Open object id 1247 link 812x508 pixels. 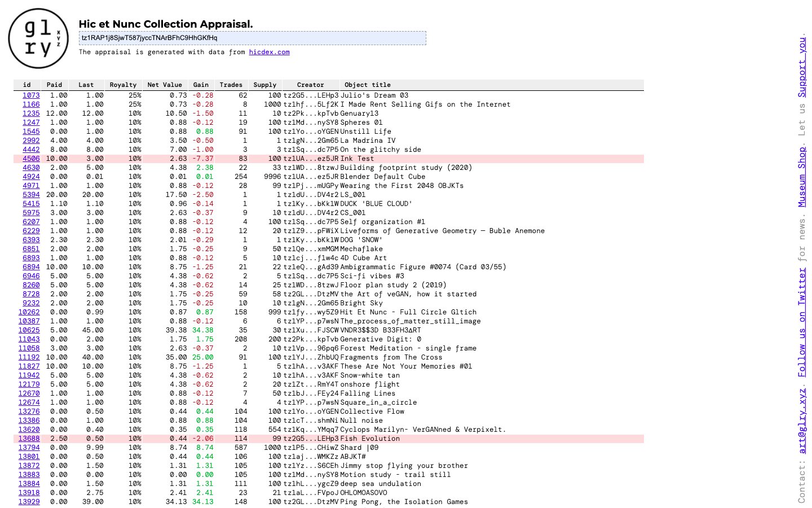click(x=31, y=122)
